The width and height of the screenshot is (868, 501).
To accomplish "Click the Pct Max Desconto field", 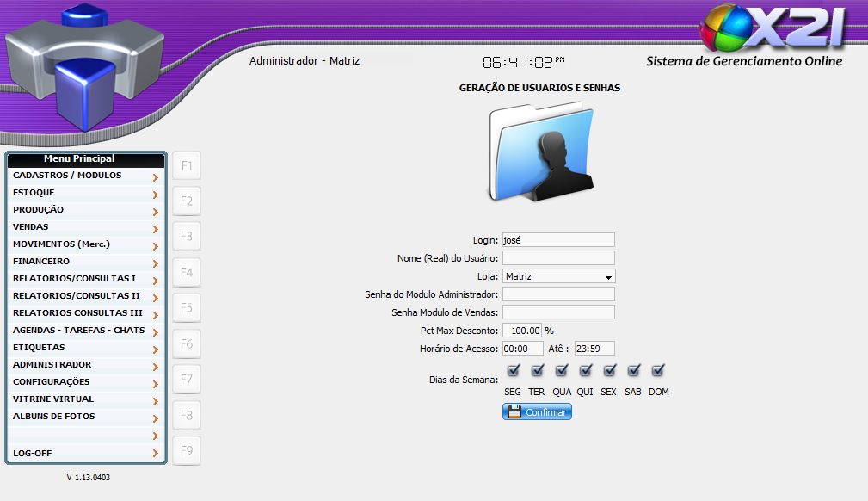I will click(x=522, y=331).
